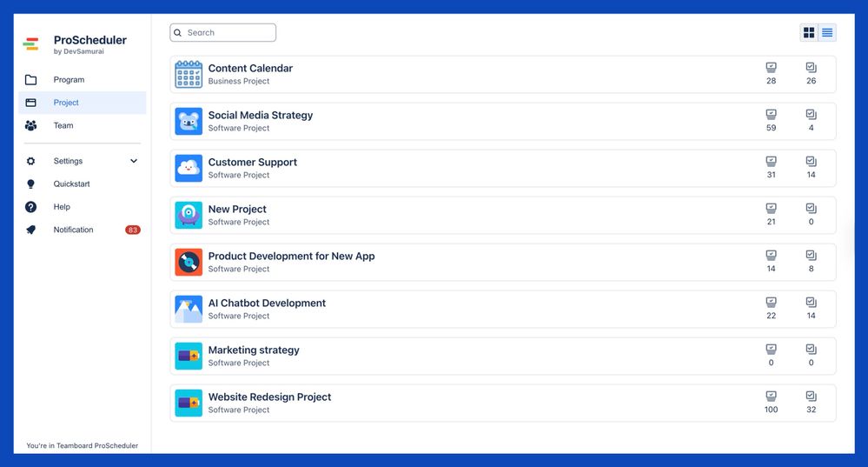Open the New Project title
This screenshot has height=467, width=868.
(237, 210)
